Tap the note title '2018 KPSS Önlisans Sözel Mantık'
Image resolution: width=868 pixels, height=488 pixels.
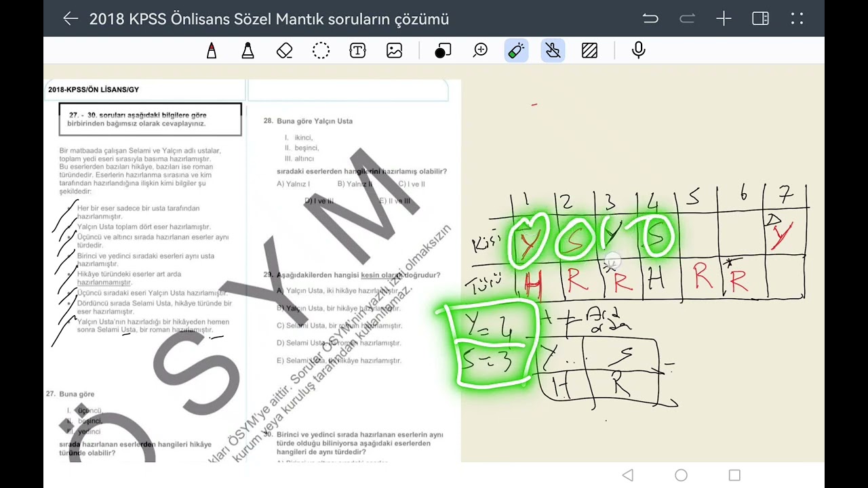[269, 19]
